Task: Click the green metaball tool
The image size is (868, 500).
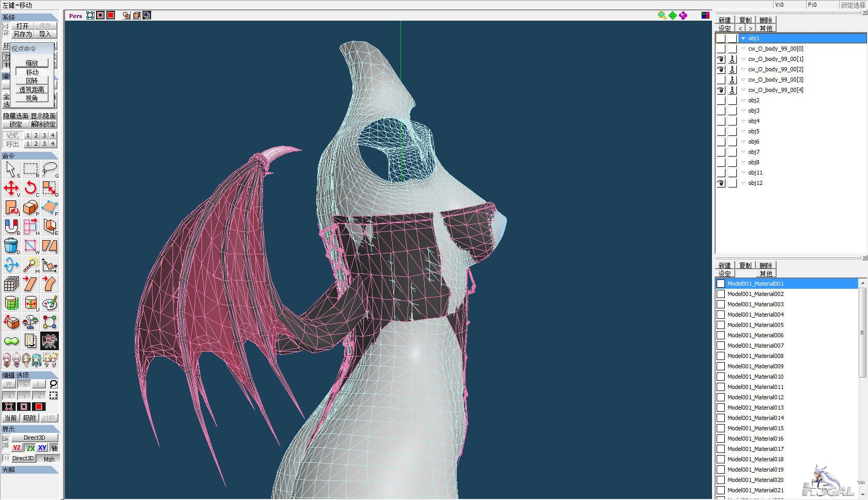Action: 11,341
